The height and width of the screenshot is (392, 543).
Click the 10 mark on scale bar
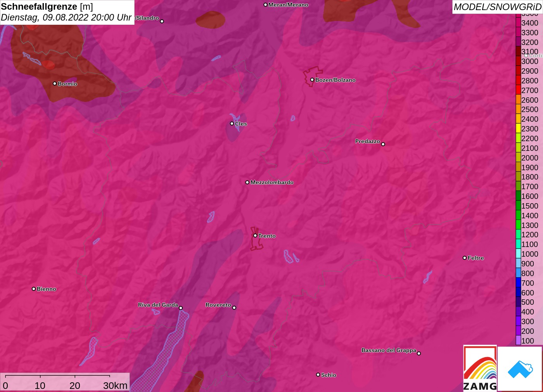40,385
